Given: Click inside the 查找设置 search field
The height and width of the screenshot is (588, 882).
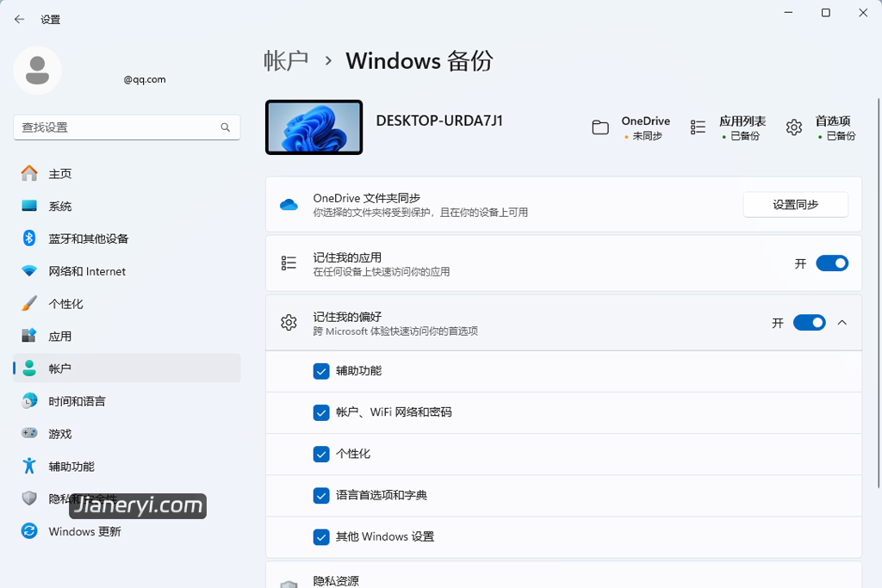Looking at the screenshot, I should click(127, 127).
